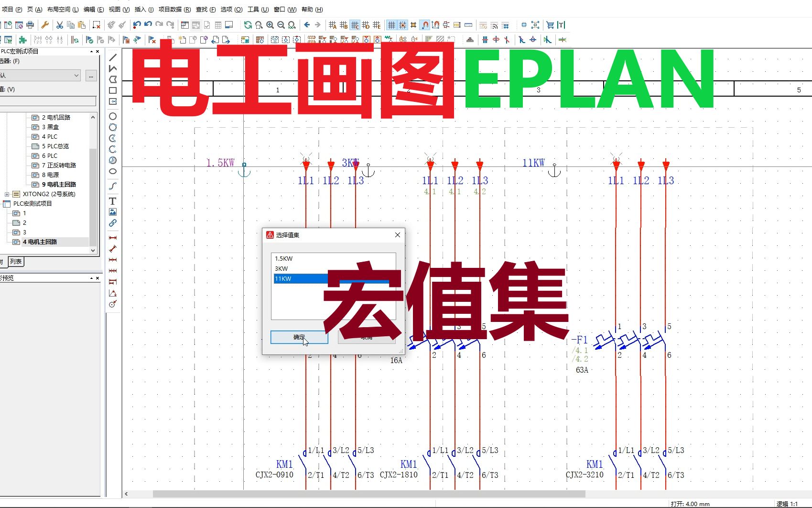Click the Print icon
Viewport: 812px width, 508px height.
tap(29, 25)
